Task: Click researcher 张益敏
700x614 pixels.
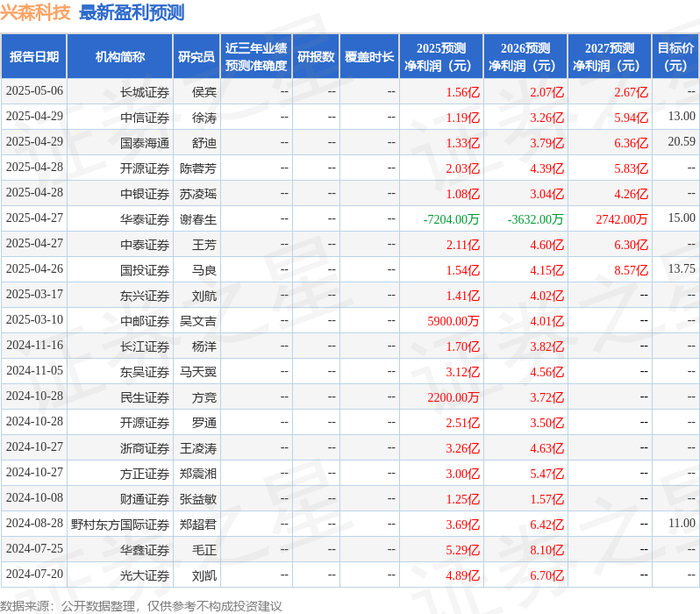Action: tap(198, 499)
